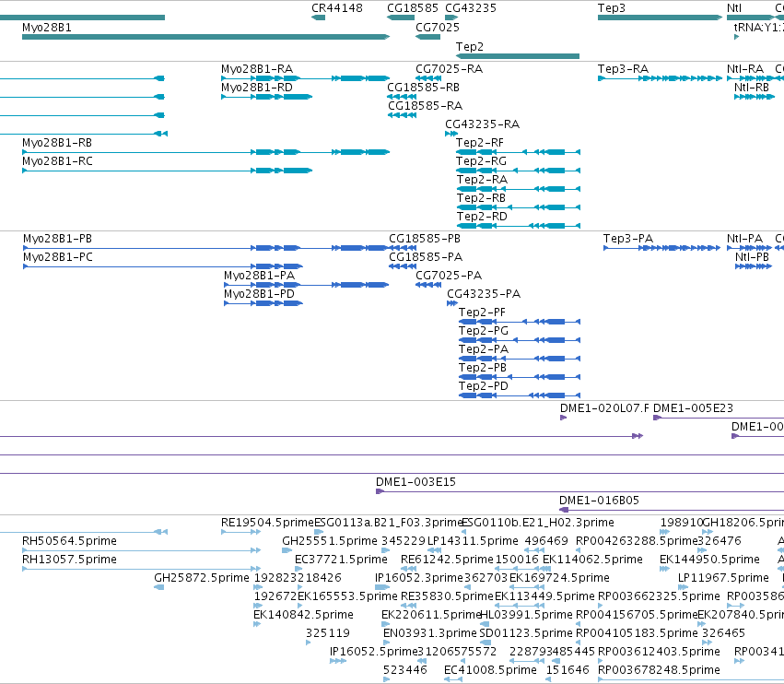Click the DME1-016B05 clone label
The image size is (784, 684).
tap(599, 501)
